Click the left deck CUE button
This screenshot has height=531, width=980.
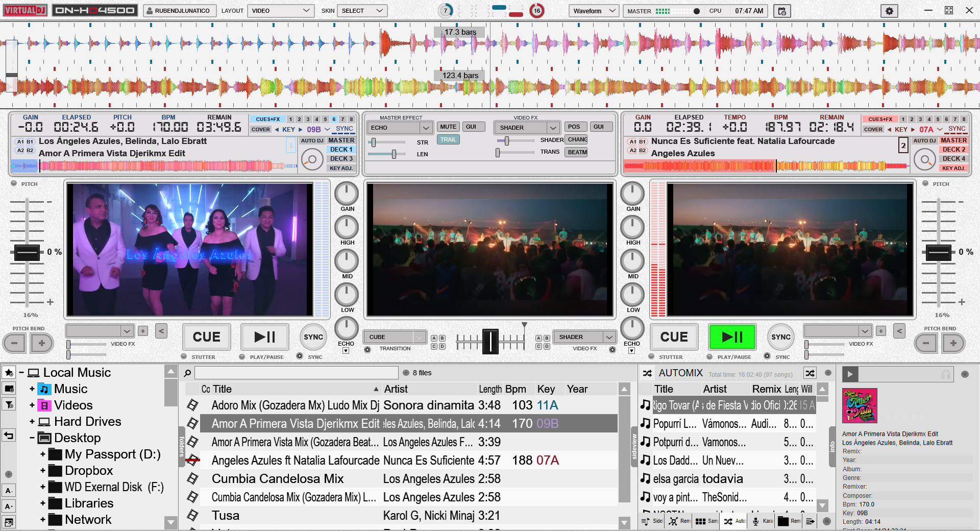(207, 337)
